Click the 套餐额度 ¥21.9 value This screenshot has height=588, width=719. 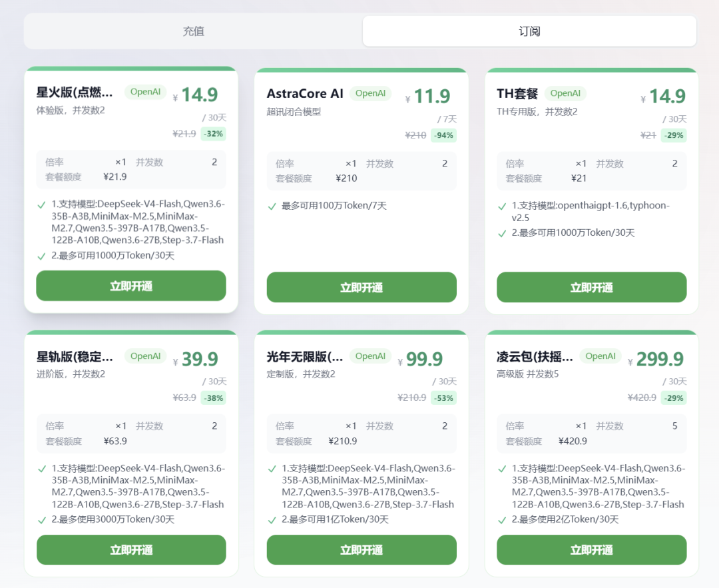click(115, 177)
